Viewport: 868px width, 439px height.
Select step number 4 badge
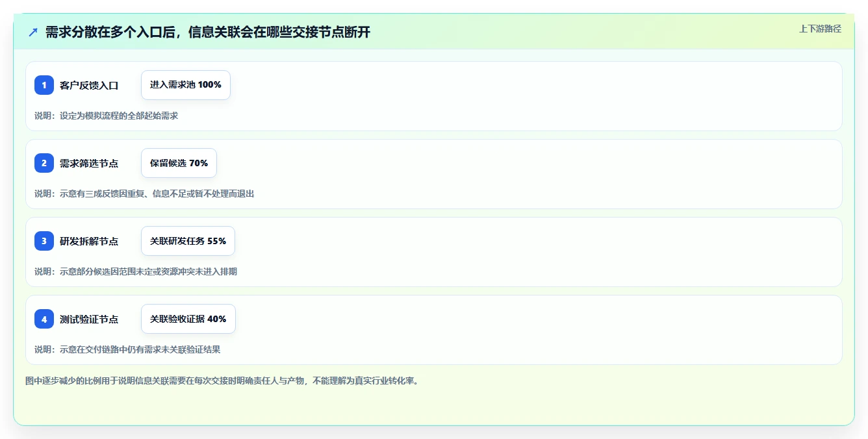pyautogui.click(x=44, y=319)
